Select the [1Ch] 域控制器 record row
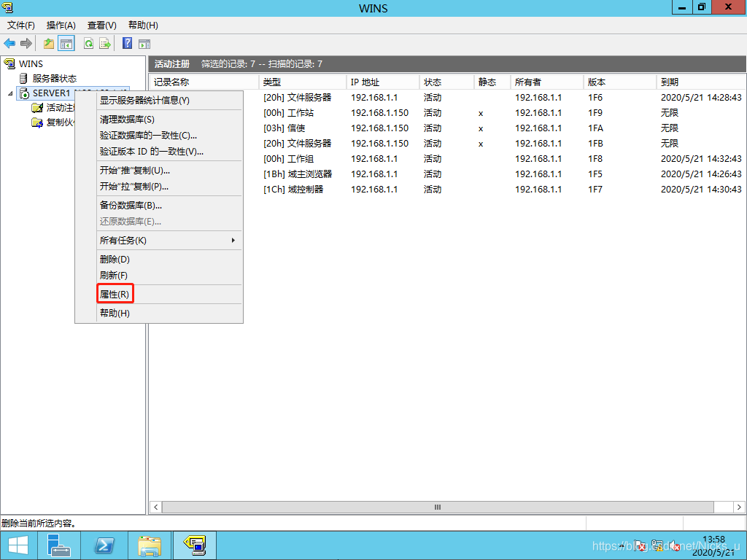This screenshot has height=560, width=747. click(447, 189)
